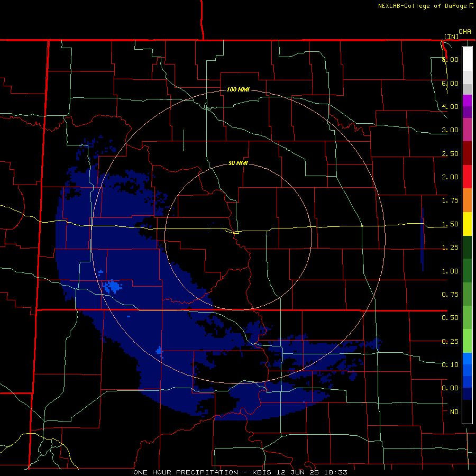Click the orange legend swatch
Screen dimensions: 476x476
click(467, 200)
